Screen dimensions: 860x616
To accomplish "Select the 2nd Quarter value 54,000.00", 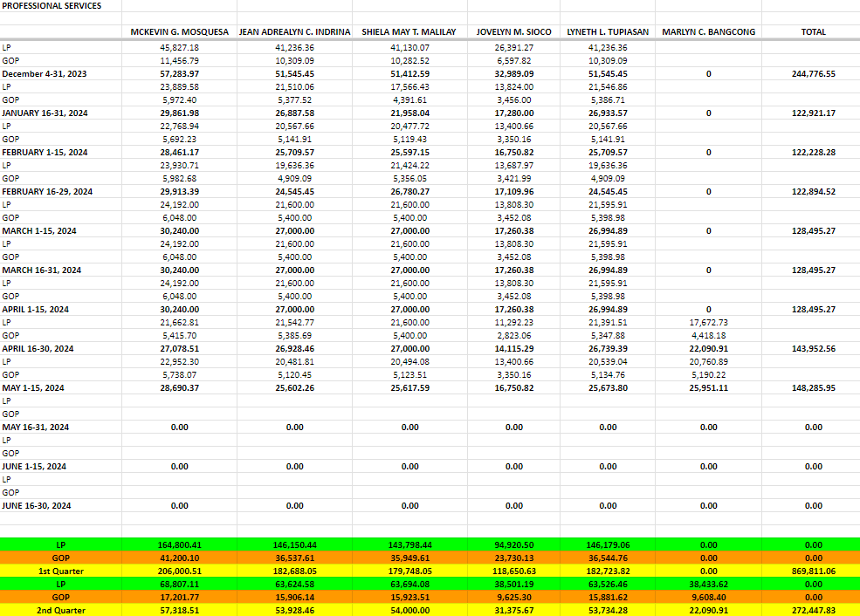I will [x=409, y=611].
